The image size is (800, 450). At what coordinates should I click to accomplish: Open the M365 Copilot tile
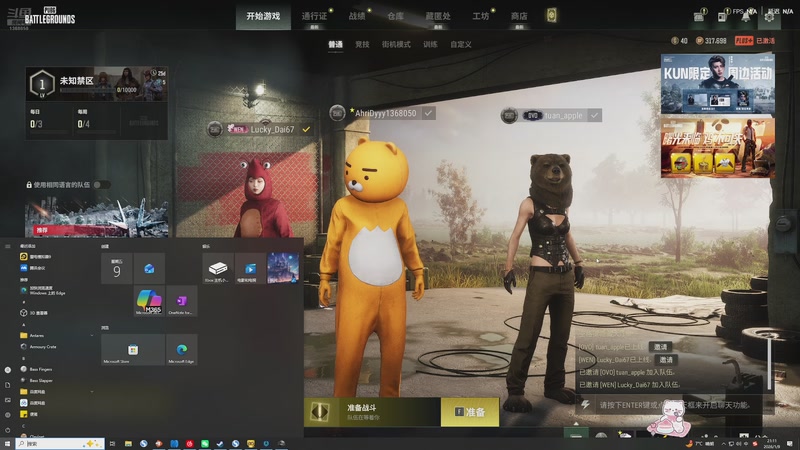[149, 301]
